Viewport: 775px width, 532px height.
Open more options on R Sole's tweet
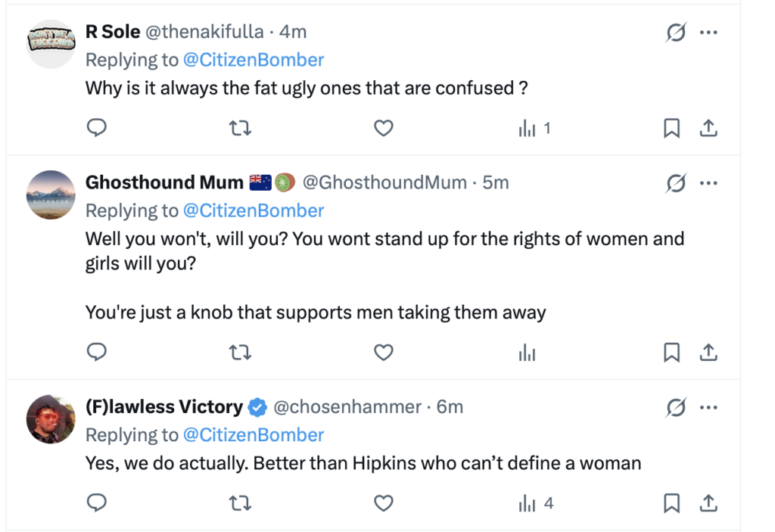tap(708, 33)
